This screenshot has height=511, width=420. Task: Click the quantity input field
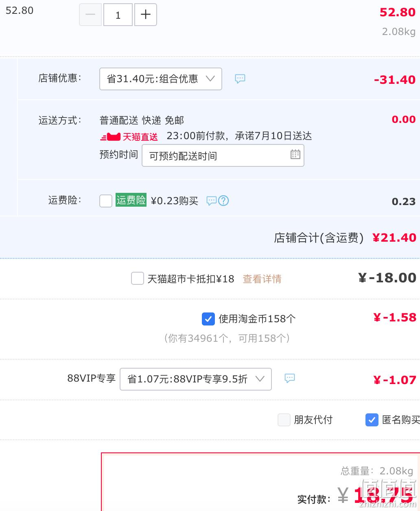(x=118, y=15)
